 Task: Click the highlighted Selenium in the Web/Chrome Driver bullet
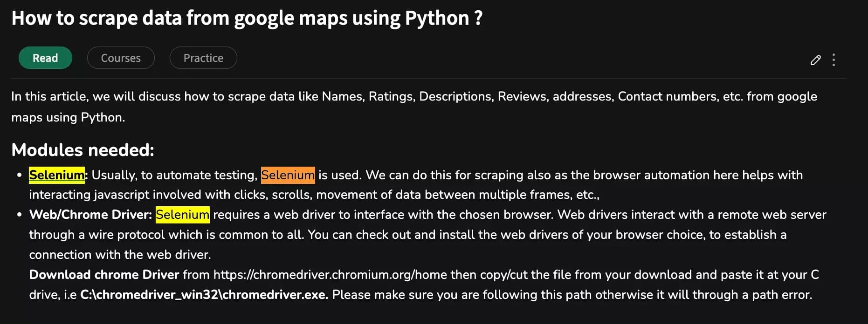point(182,215)
